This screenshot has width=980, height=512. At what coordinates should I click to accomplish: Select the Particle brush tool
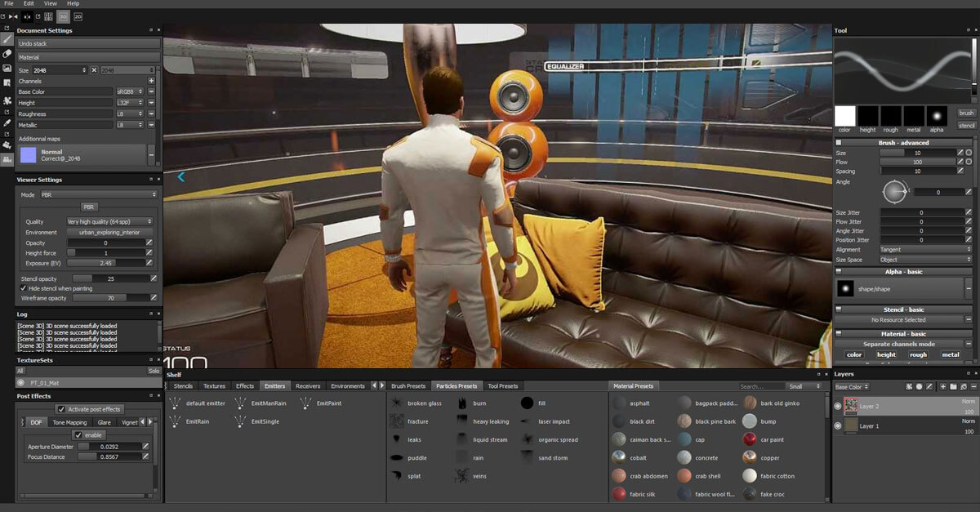click(7, 100)
